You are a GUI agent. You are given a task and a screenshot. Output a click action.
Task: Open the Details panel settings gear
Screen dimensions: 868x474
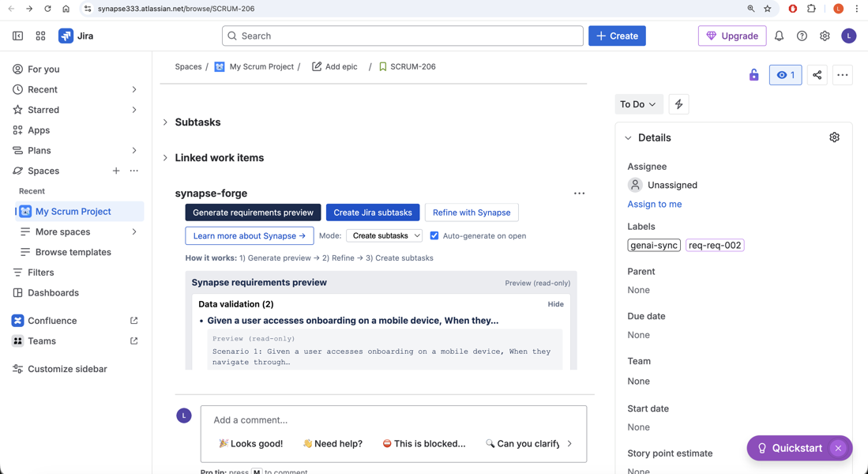834,137
